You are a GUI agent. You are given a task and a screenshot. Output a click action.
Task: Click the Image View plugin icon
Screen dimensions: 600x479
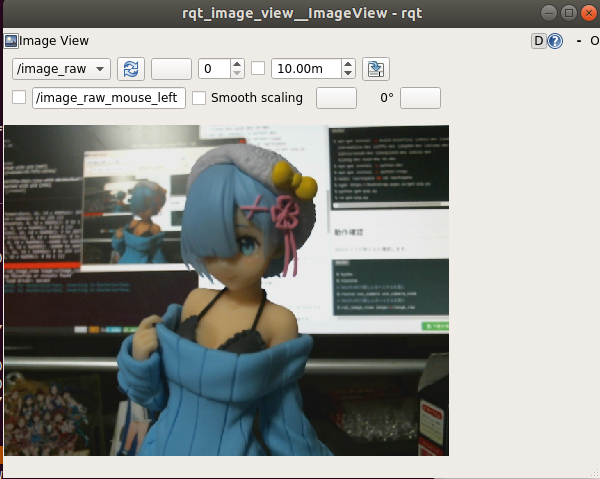pos(11,41)
